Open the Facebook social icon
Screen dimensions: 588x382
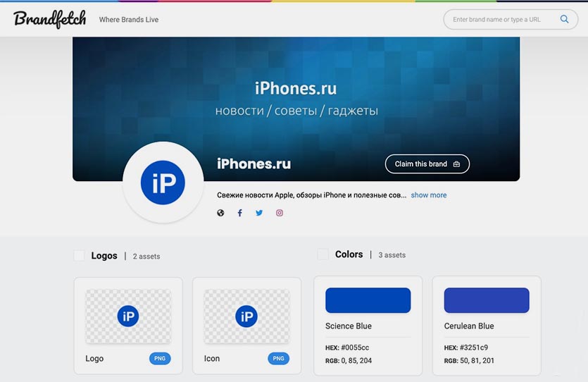(x=240, y=213)
